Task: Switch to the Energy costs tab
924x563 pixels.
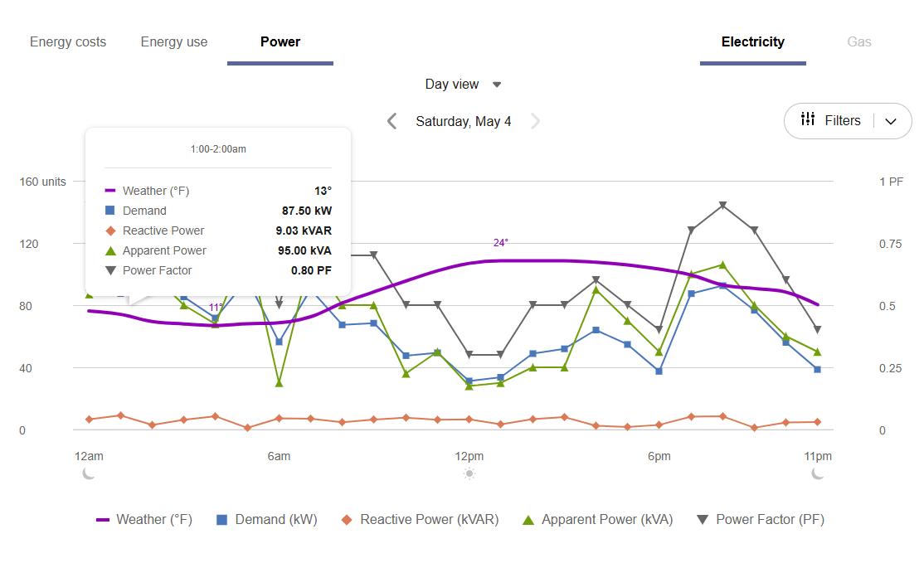Action: click(68, 41)
